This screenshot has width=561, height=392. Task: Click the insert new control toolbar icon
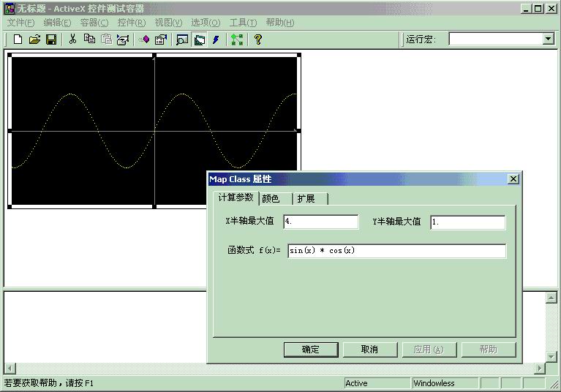click(x=122, y=39)
